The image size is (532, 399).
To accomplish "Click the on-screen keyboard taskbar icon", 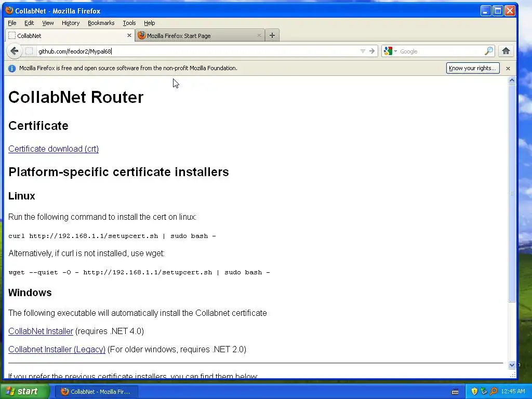I will click(x=455, y=392).
